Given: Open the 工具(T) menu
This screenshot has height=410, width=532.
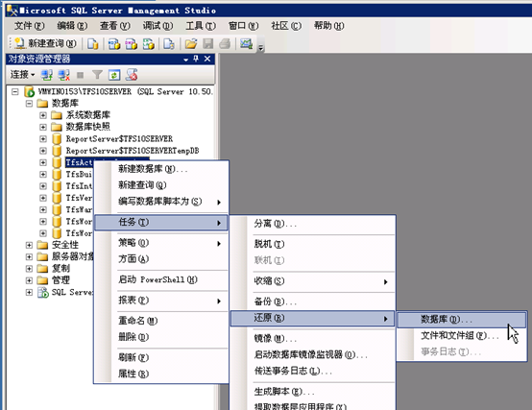Looking at the screenshot, I should (x=201, y=25).
